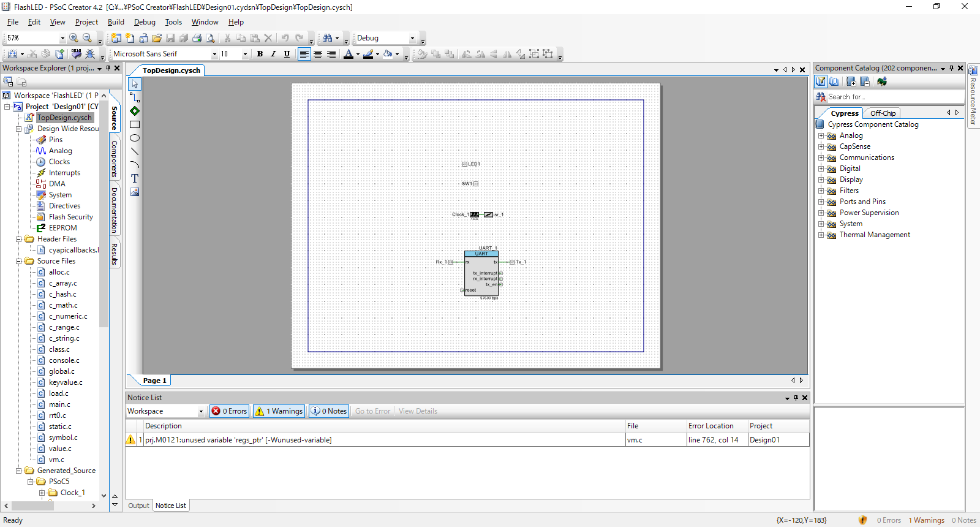This screenshot has height=527, width=980.
Task: Toggle the 1 Warnings filter
Action: pos(279,411)
